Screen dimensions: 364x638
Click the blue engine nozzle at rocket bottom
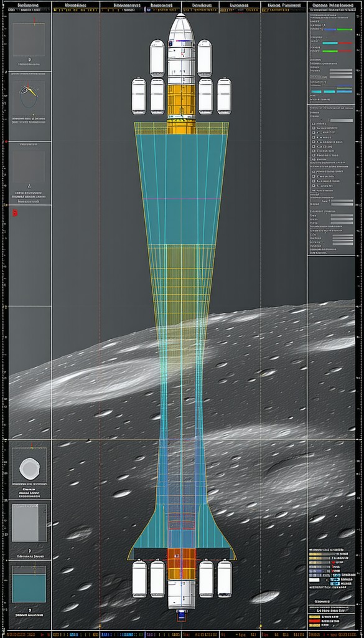click(181, 615)
